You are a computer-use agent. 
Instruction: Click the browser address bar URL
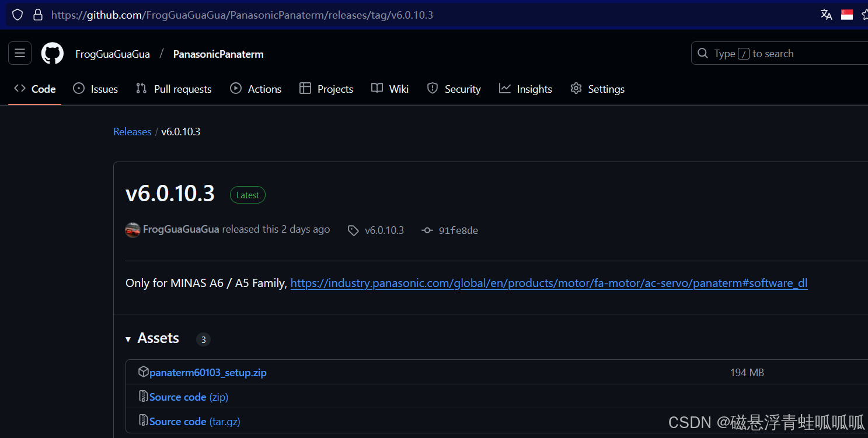(242, 15)
